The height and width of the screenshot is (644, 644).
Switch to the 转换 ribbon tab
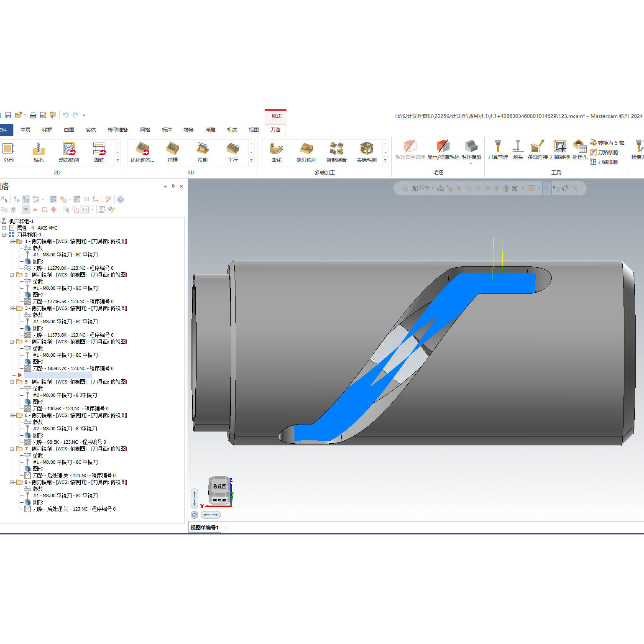(x=189, y=130)
